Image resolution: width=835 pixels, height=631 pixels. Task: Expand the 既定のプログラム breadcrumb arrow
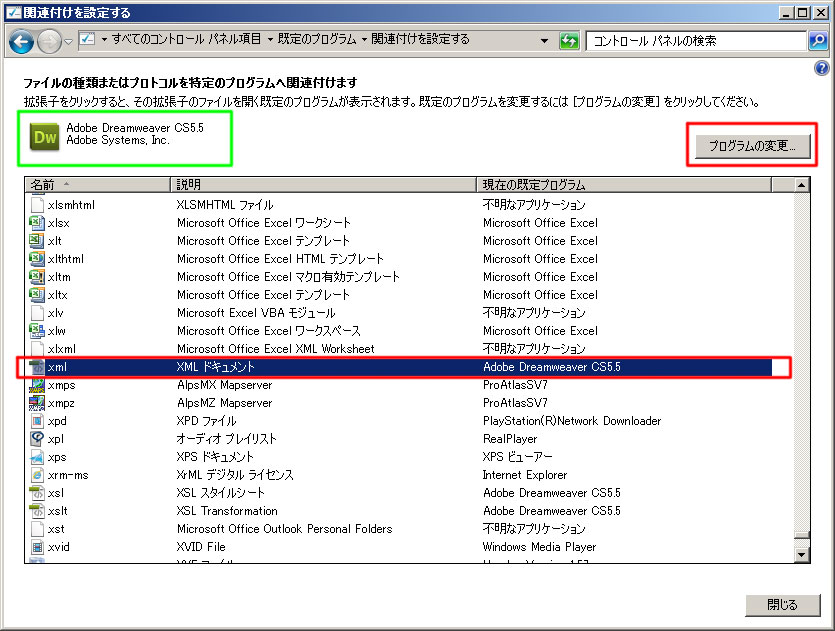click(271, 39)
